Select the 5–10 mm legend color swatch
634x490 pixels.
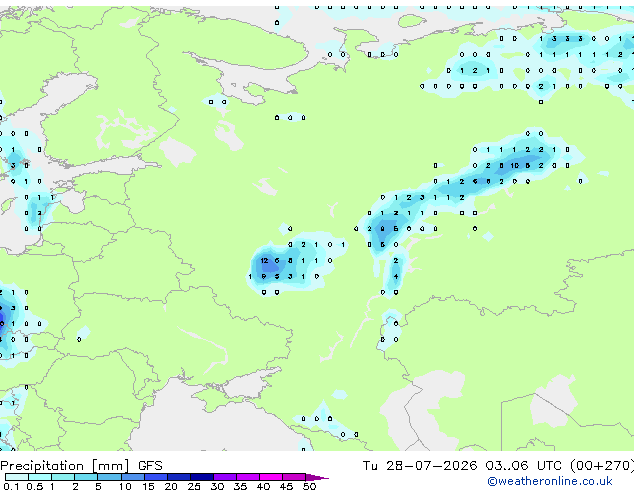point(109,477)
